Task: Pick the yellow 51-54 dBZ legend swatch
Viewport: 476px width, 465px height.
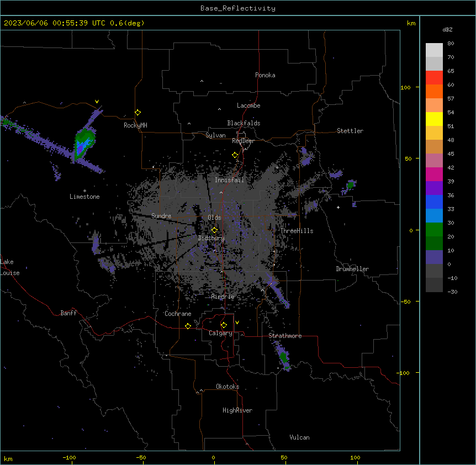Action: [434, 119]
